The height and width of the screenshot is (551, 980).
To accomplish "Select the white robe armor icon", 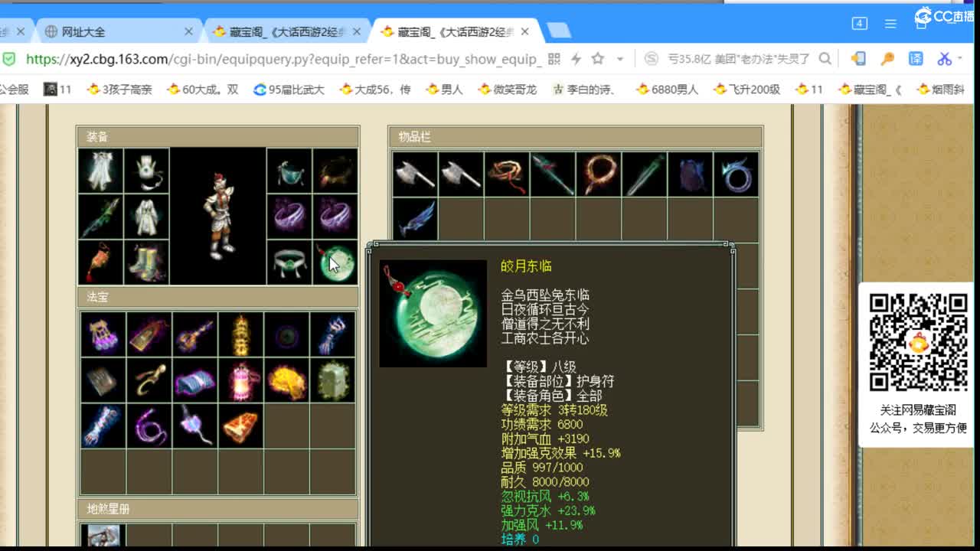I will tap(146, 217).
